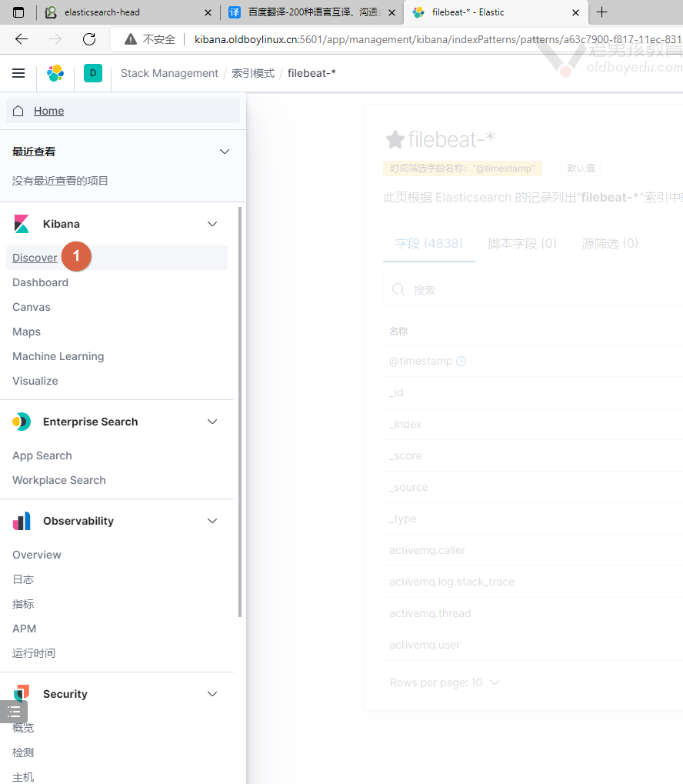The image size is (683, 784).
Task: Click the browser back arrow
Action: click(22, 39)
